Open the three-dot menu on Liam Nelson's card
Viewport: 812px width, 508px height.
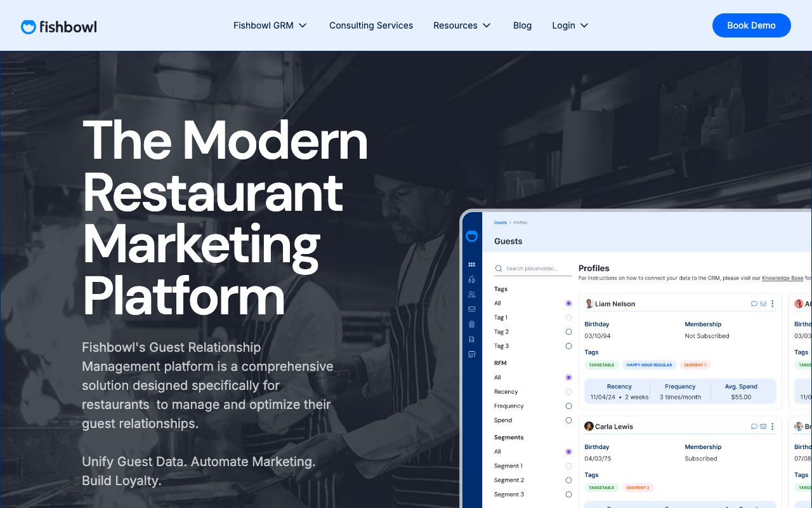[773, 304]
